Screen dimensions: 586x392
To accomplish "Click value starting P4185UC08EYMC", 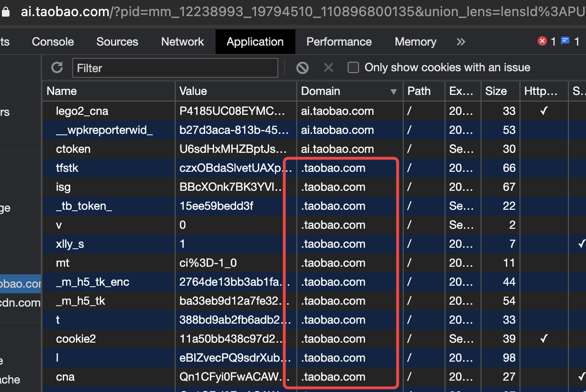I will (233, 111).
